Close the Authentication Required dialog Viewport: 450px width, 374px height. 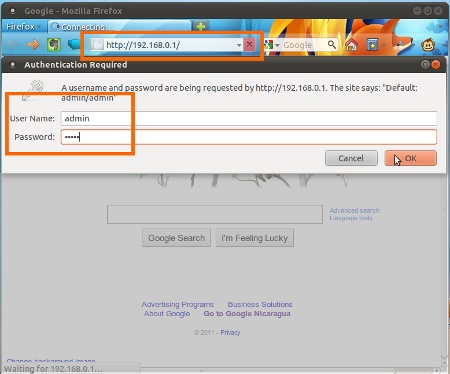[x=436, y=64]
